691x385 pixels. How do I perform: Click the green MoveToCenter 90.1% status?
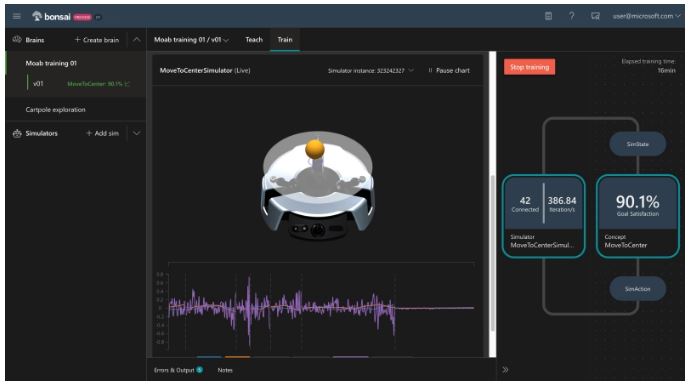tap(98, 84)
